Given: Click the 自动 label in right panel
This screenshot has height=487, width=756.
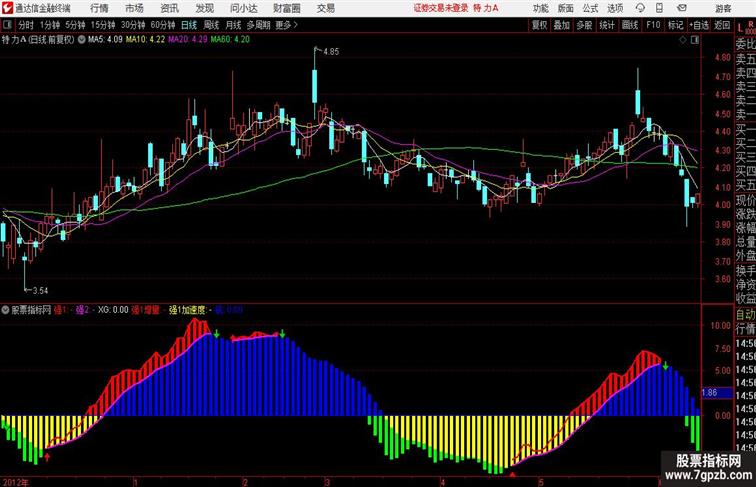Looking at the screenshot, I should 745,314.
